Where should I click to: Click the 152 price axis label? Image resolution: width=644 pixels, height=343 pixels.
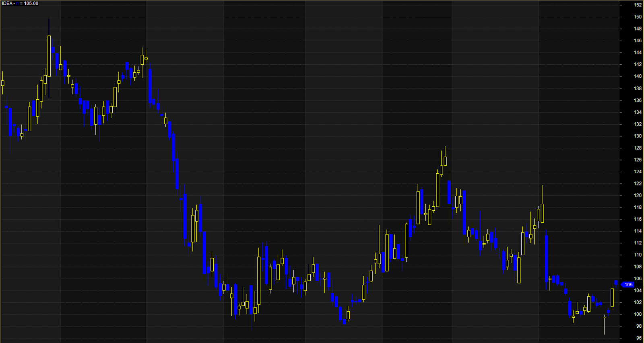coord(638,5)
